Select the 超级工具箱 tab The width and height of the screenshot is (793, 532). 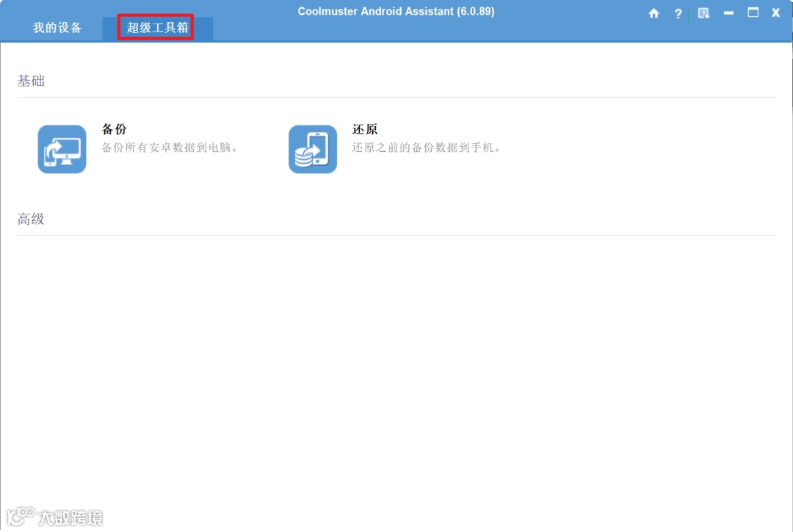pyautogui.click(x=157, y=28)
